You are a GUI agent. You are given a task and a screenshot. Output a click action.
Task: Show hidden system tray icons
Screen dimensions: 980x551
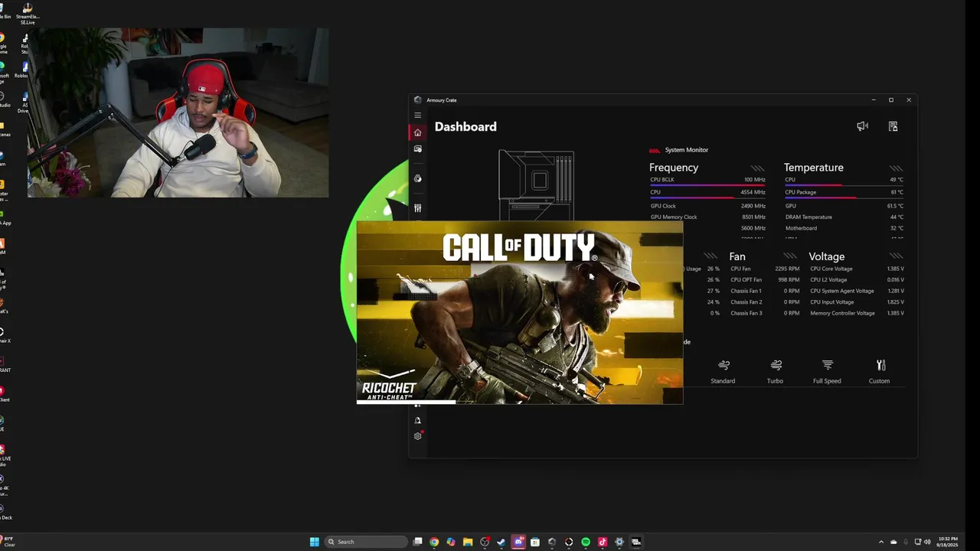(x=880, y=542)
